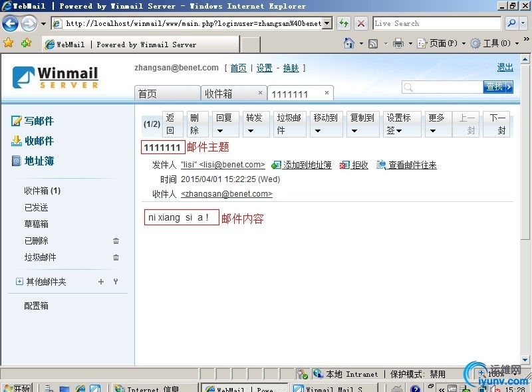Mark message as 垃圾邮件
532x392 pixels.
pyautogui.click(x=290, y=124)
